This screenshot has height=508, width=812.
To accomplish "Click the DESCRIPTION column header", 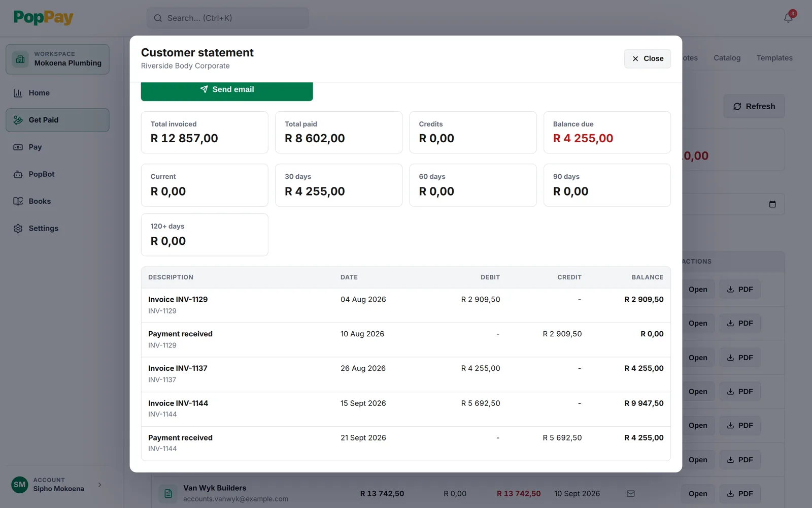I will click(171, 277).
